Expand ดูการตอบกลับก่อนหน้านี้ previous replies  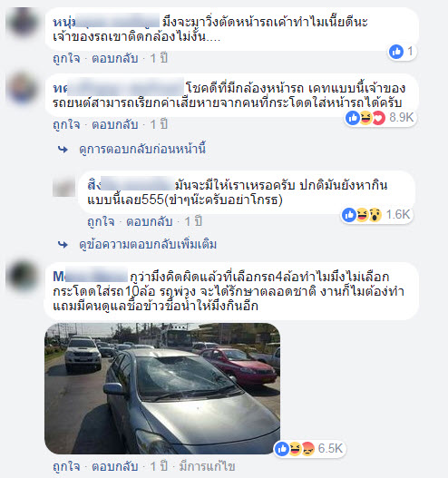coord(142,149)
